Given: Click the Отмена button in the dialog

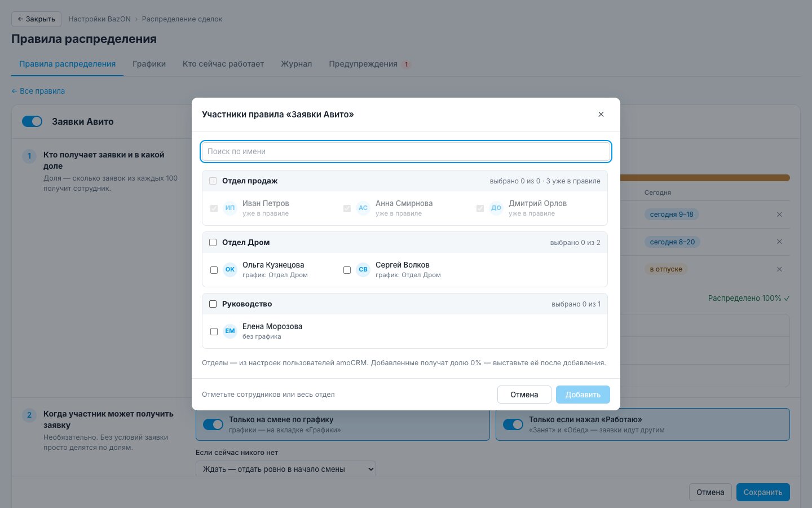Looking at the screenshot, I should coord(524,395).
